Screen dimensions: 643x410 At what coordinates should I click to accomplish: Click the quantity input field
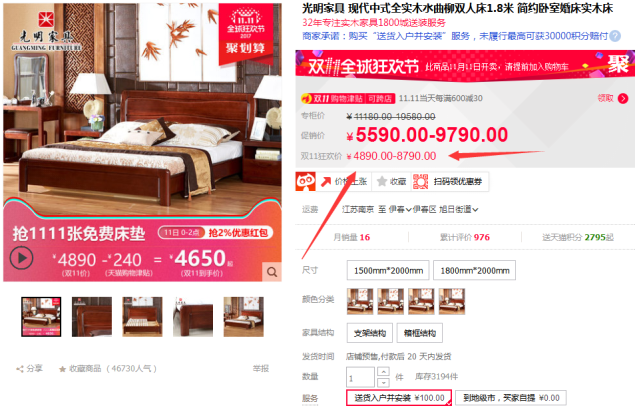(360, 377)
